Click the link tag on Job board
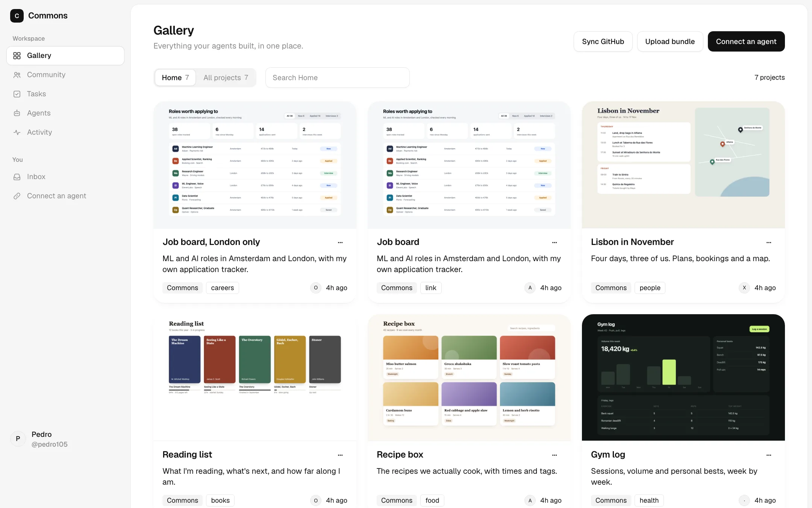 pos(431,288)
